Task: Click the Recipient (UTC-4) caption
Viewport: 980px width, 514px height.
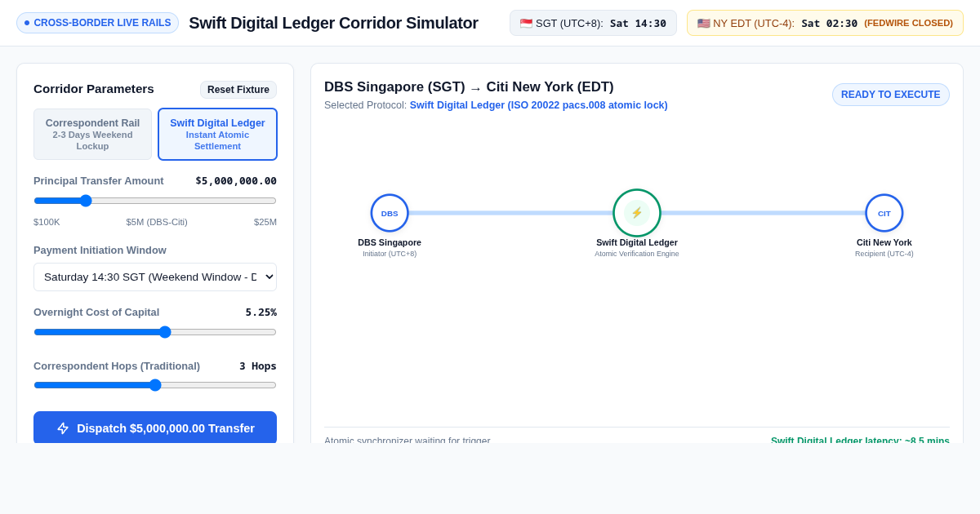Action: click(x=884, y=254)
